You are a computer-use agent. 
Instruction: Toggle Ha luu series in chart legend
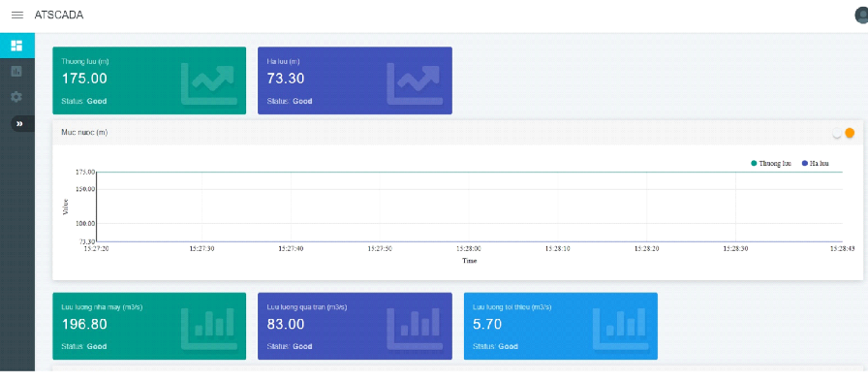pyautogui.click(x=816, y=163)
